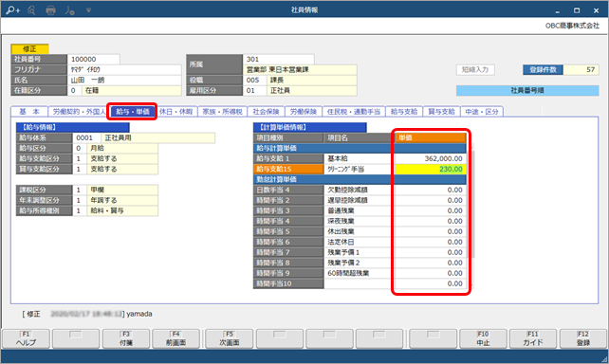Click the F12 登録 button

tap(583, 338)
